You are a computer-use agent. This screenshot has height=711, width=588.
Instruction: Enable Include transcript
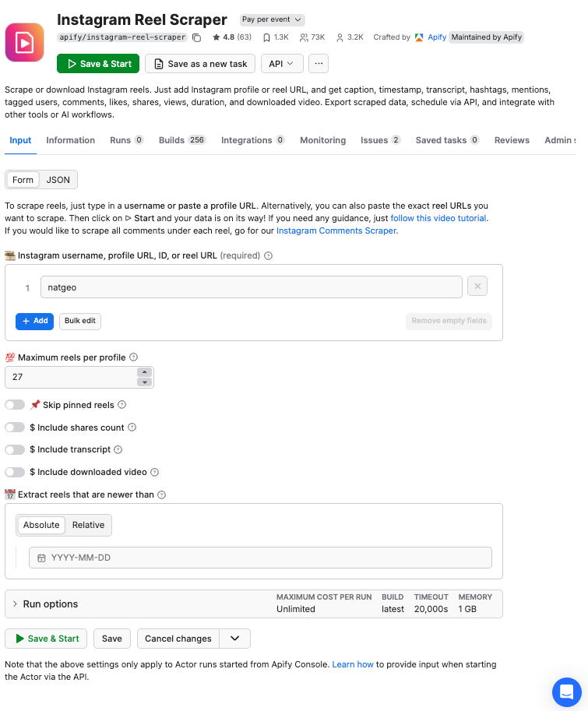coord(14,449)
